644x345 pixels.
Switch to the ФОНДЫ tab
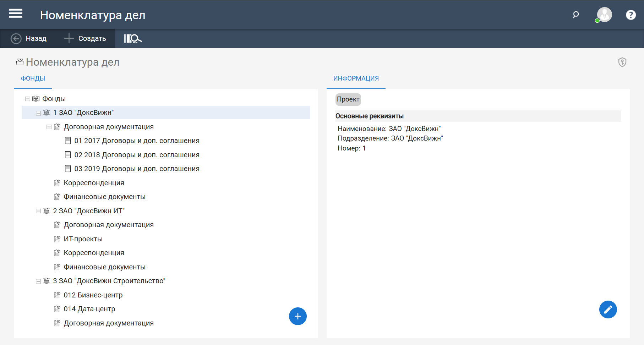(33, 78)
